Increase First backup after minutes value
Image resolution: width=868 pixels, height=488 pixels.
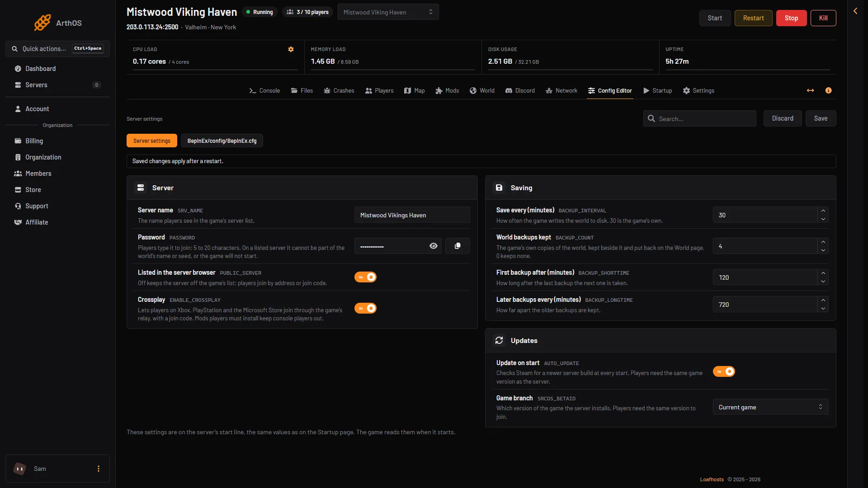[823, 273]
